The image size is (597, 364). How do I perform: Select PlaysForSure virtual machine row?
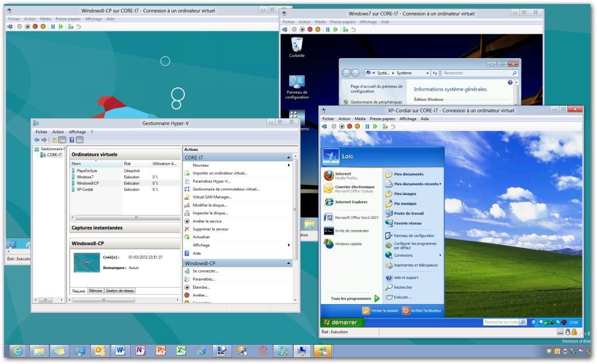tap(125, 171)
